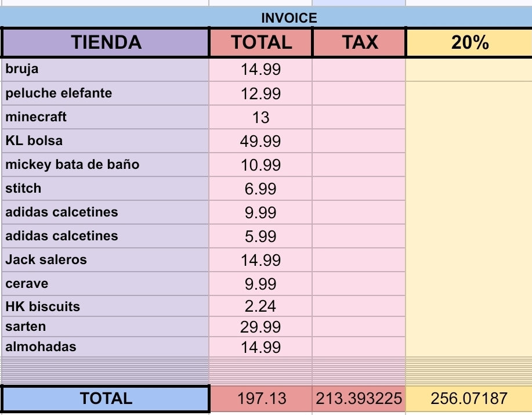Click the cerave item cell
The height and width of the screenshot is (415, 532).
[x=106, y=284]
